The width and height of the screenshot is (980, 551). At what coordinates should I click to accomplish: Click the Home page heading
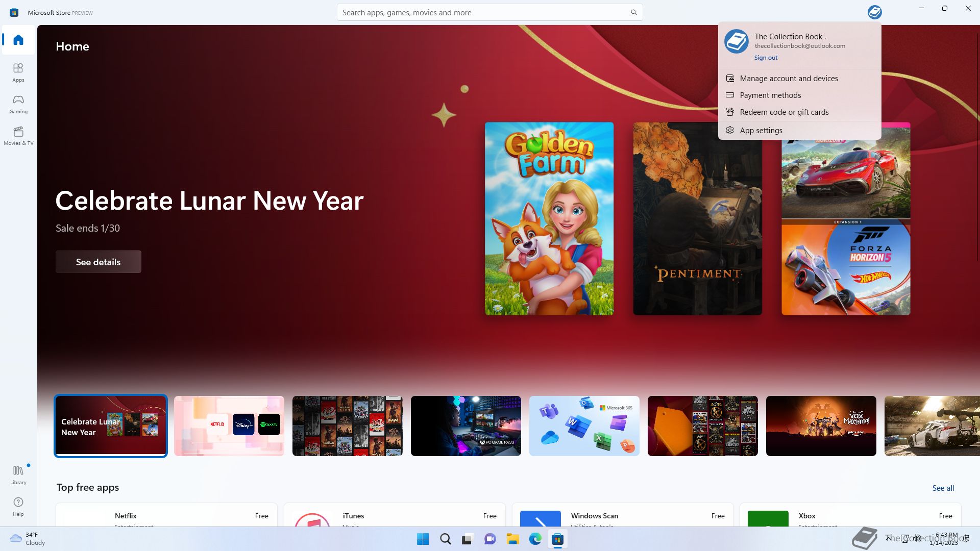pyautogui.click(x=72, y=46)
